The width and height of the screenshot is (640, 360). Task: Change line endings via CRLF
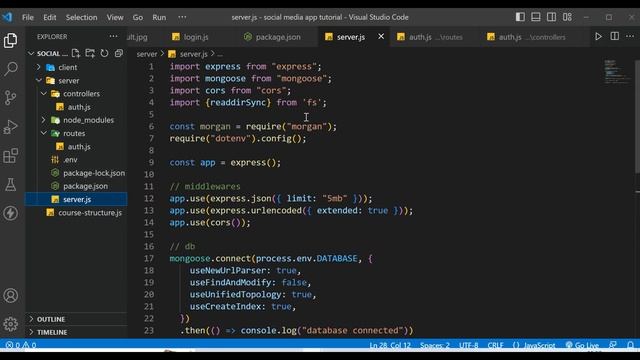click(495, 345)
